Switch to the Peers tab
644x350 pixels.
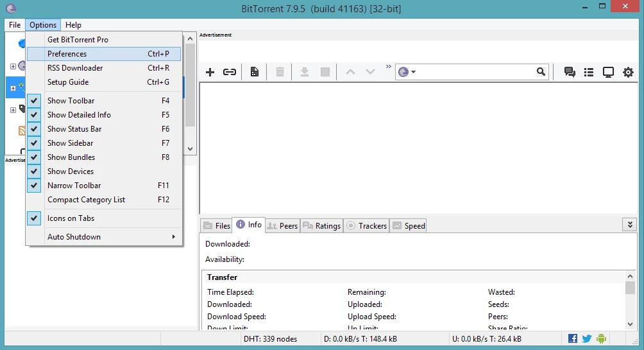tap(282, 225)
